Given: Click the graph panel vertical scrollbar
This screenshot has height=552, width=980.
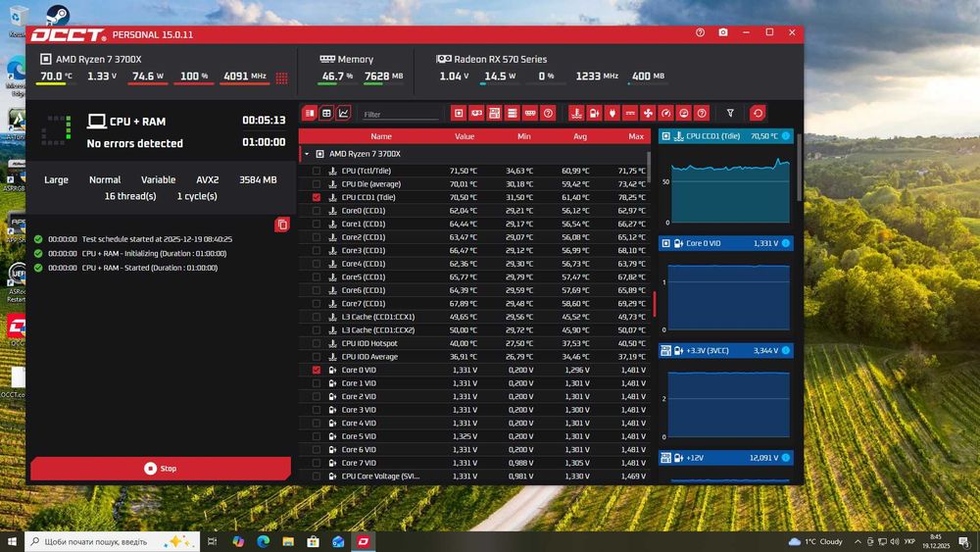Looking at the screenshot, I should [800, 167].
